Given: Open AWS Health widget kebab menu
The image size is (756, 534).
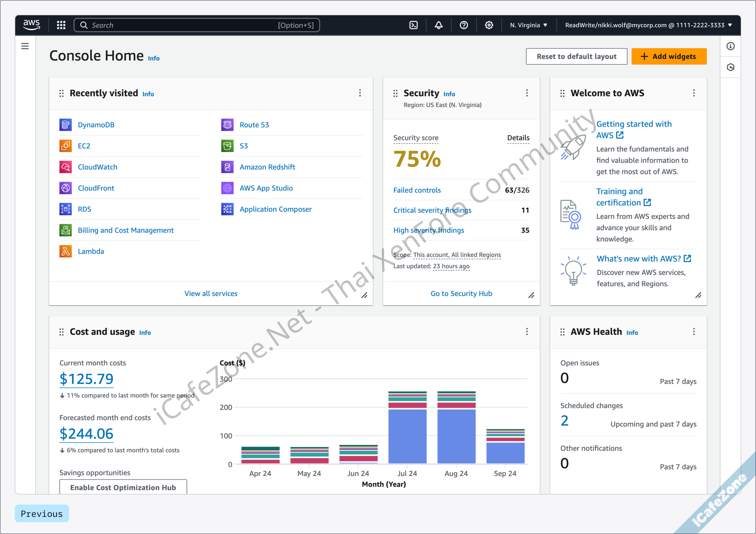Looking at the screenshot, I should pyautogui.click(x=694, y=331).
